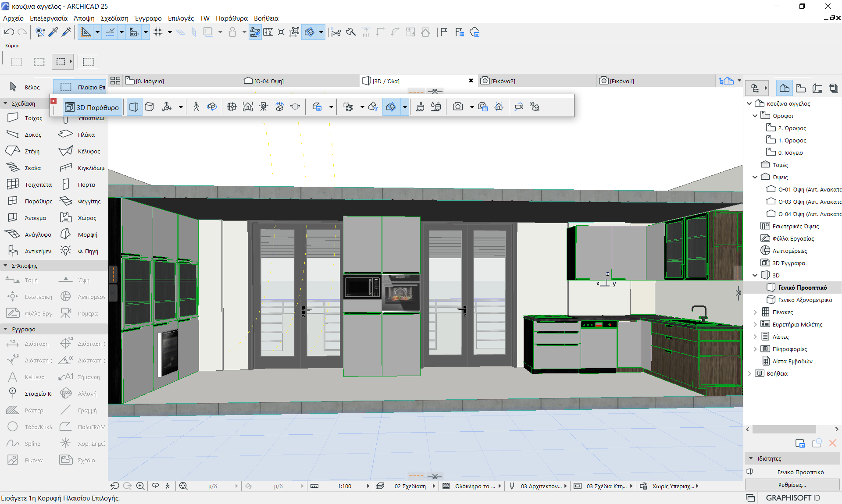Click the Undo arrow icon
Screen dimensions: 842x504
click(x=9, y=32)
